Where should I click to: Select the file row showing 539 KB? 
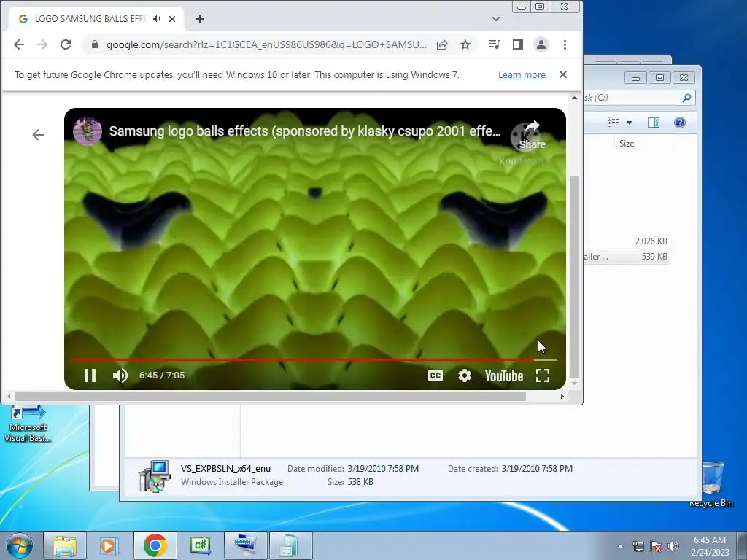click(x=627, y=257)
